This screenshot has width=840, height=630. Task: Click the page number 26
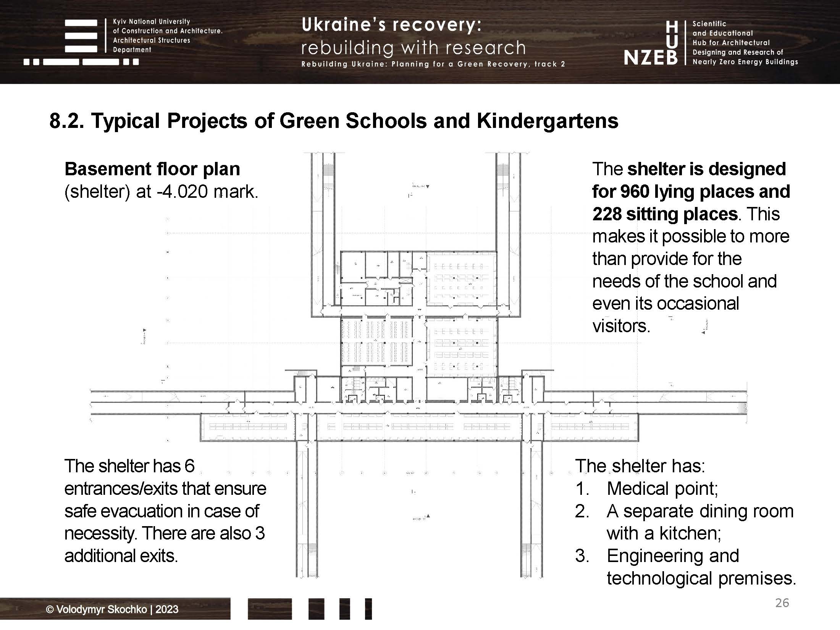click(x=782, y=603)
